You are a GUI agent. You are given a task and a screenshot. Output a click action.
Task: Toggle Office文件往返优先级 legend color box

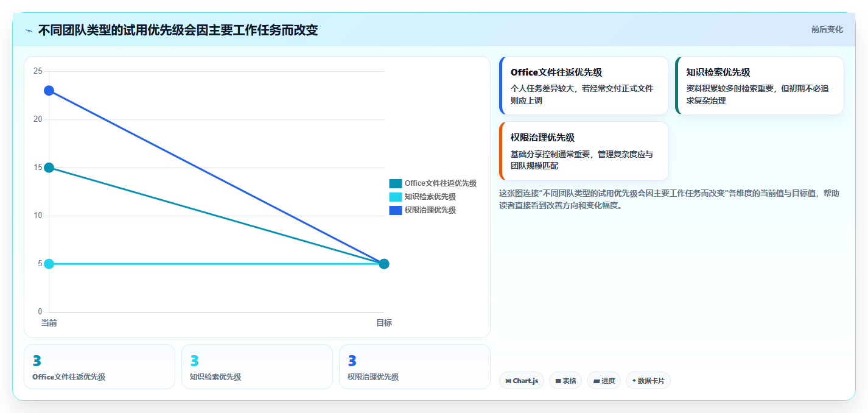click(395, 183)
